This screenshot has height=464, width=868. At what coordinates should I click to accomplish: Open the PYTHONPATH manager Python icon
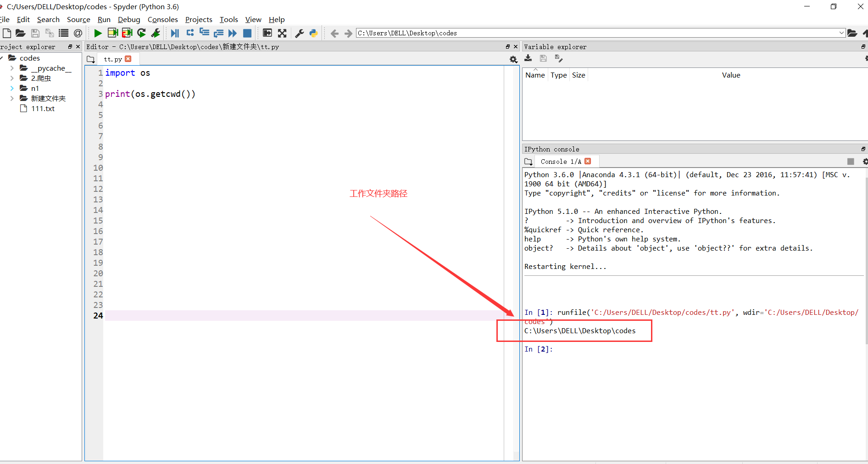tap(314, 33)
